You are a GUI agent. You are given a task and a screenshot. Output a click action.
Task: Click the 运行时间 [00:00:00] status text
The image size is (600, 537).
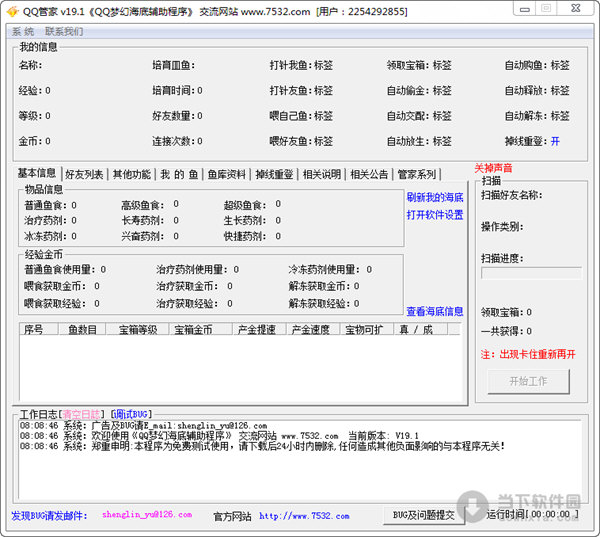[532, 514]
